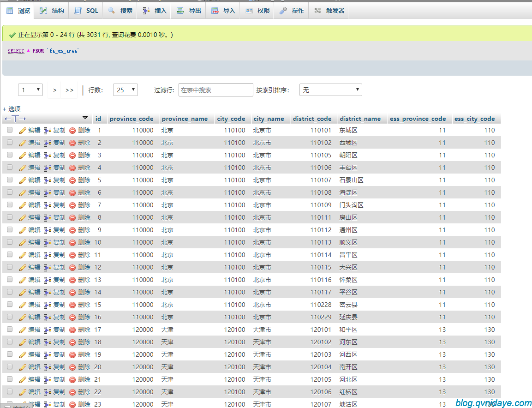Select the checkbox for row id 3
This screenshot has width=532, height=408.
(10, 155)
